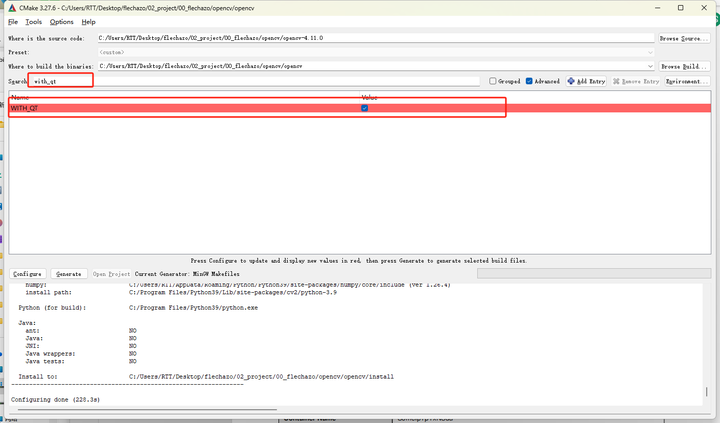The height and width of the screenshot is (423, 720).
Task: Click the Browse Source button
Action: (x=684, y=38)
